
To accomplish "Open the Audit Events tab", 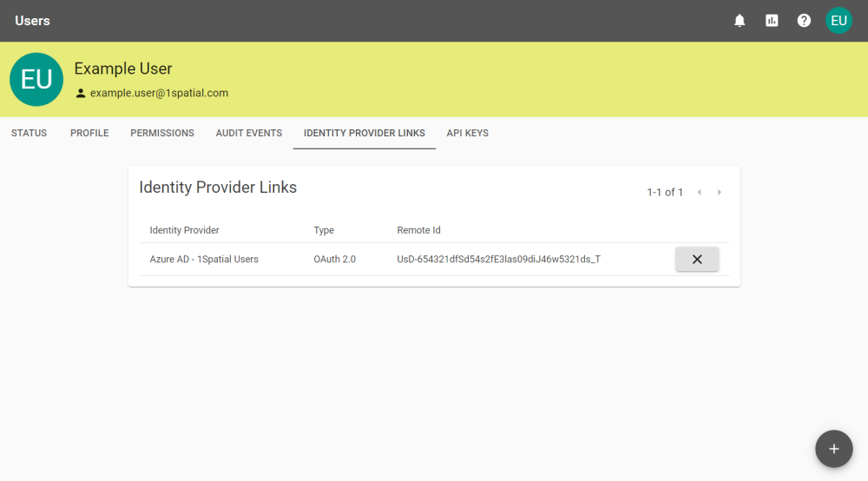I will point(249,134).
